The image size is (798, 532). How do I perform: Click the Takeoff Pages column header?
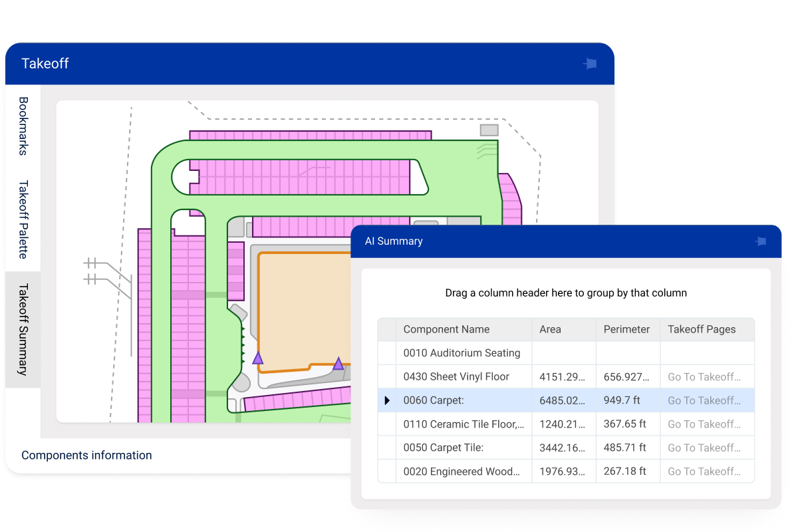708,329
